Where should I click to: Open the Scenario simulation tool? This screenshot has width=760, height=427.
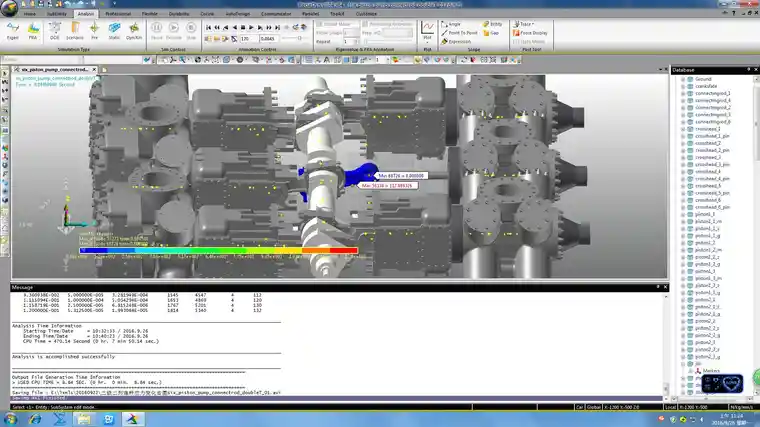point(75,31)
